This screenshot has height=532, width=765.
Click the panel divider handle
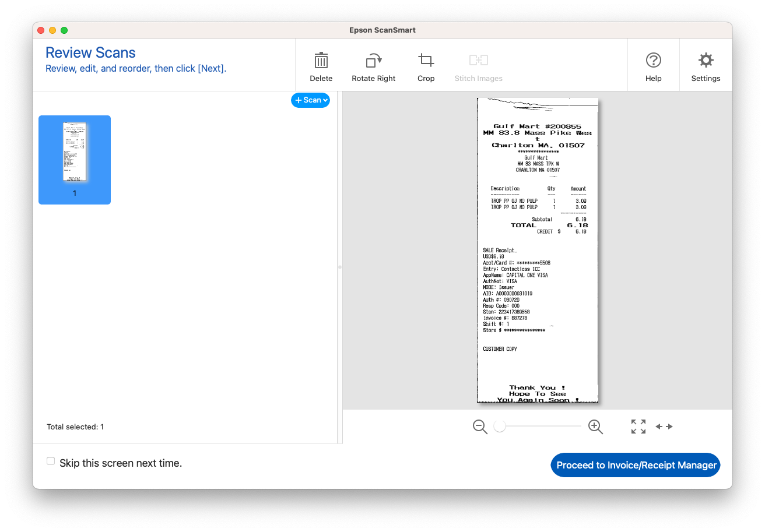click(340, 267)
